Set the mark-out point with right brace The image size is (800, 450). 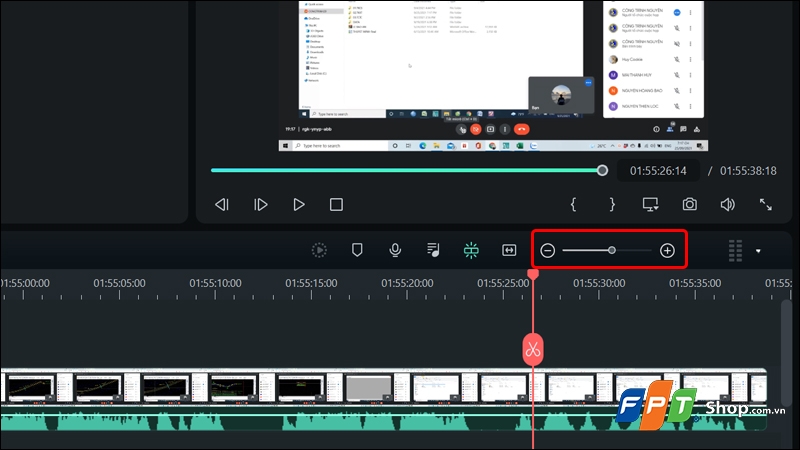click(x=612, y=205)
